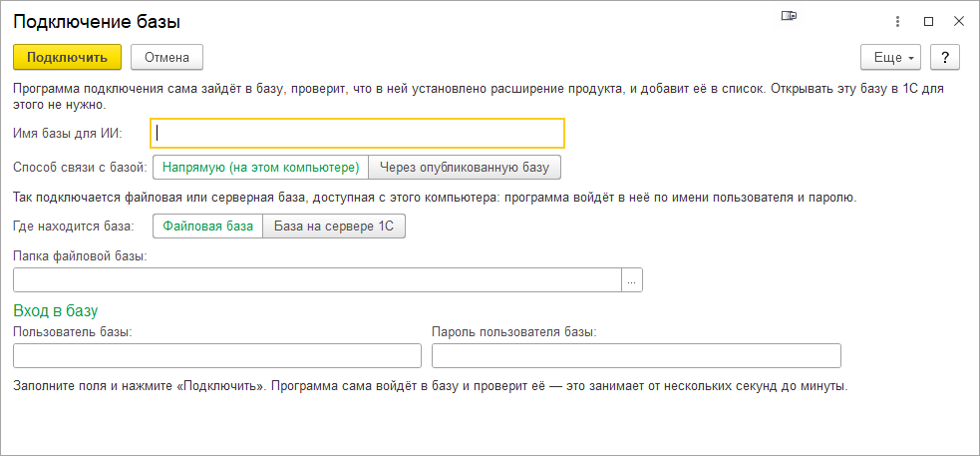Click the Подключение базы window title
Screen dimensions: 980x456
click(x=97, y=23)
